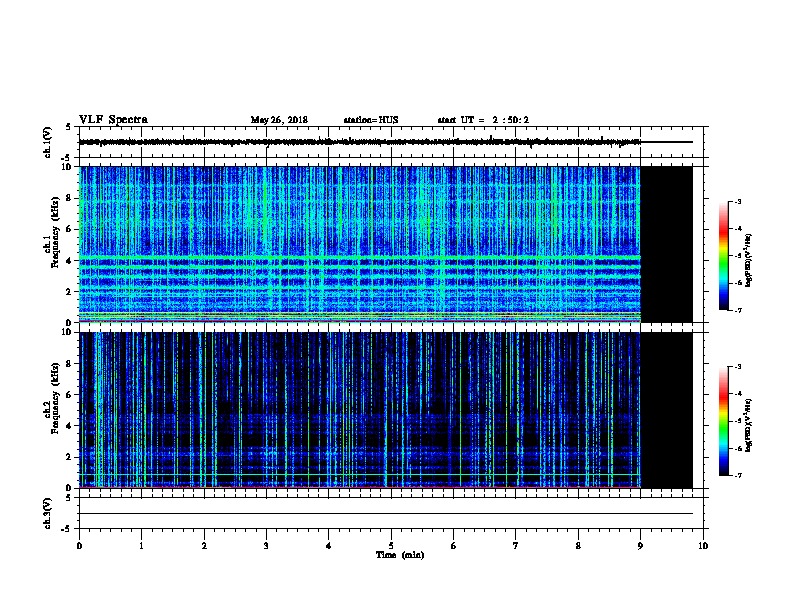This screenshot has width=792, height=612.
Task: Click time axis tick label "1"
Action: click(141, 546)
